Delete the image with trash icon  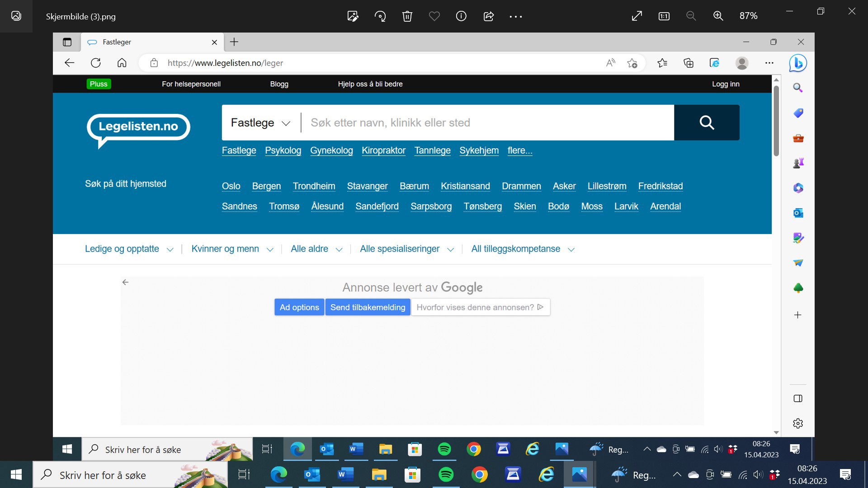coord(407,16)
